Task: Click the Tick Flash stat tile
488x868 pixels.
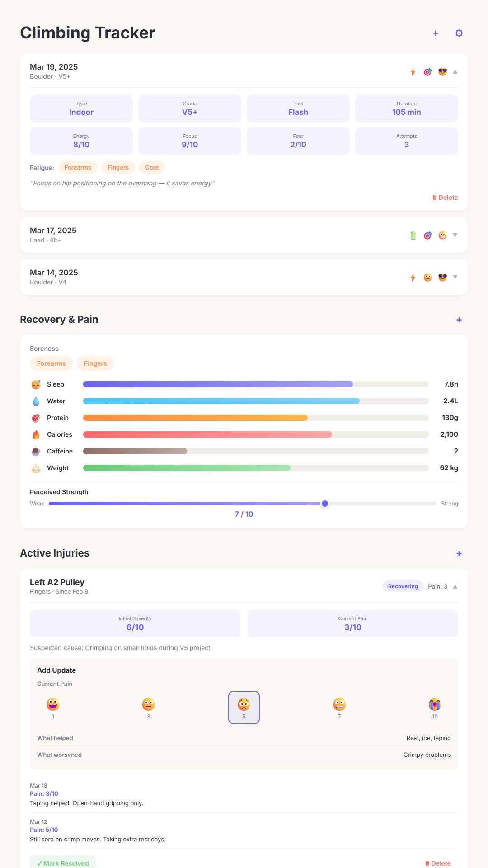Action: tap(298, 108)
